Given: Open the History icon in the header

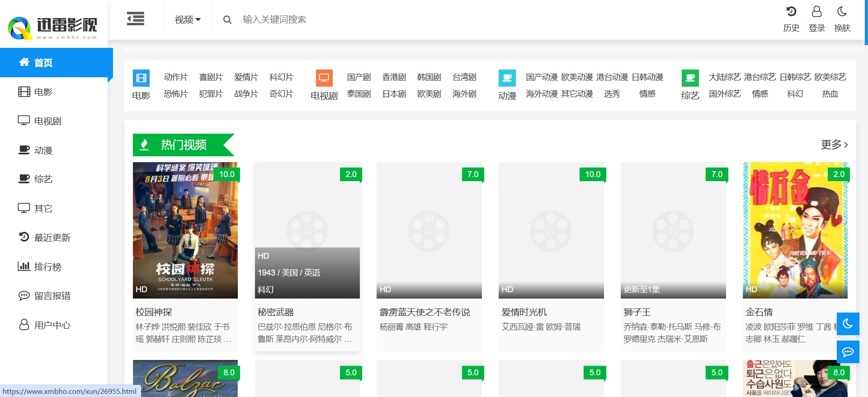Looking at the screenshot, I should tap(791, 12).
